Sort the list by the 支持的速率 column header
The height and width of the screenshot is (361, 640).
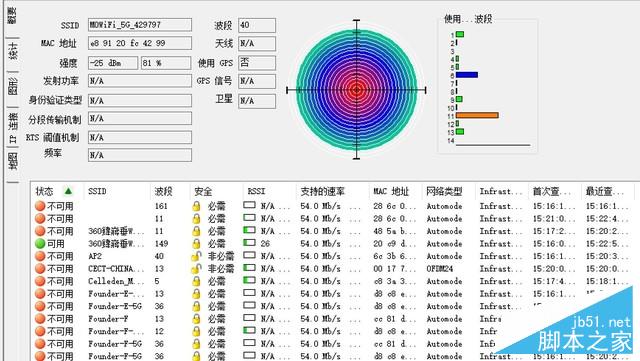pyautogui.click(x=332, y=191)
